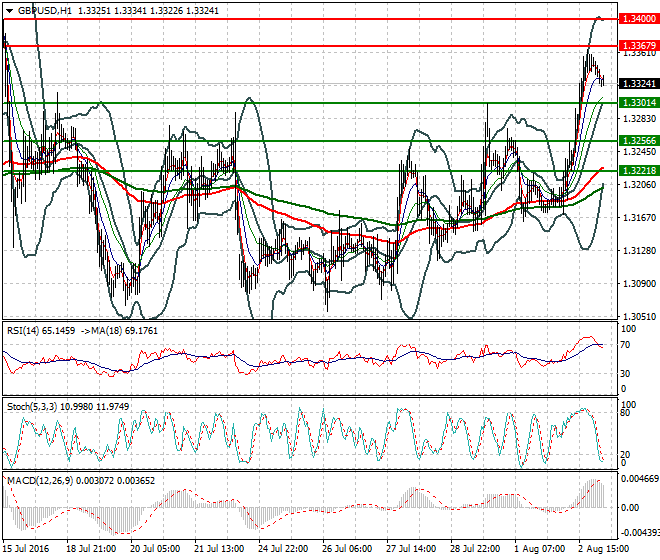
Task: Click the 1.30510 price scale value
Action: 639,317
